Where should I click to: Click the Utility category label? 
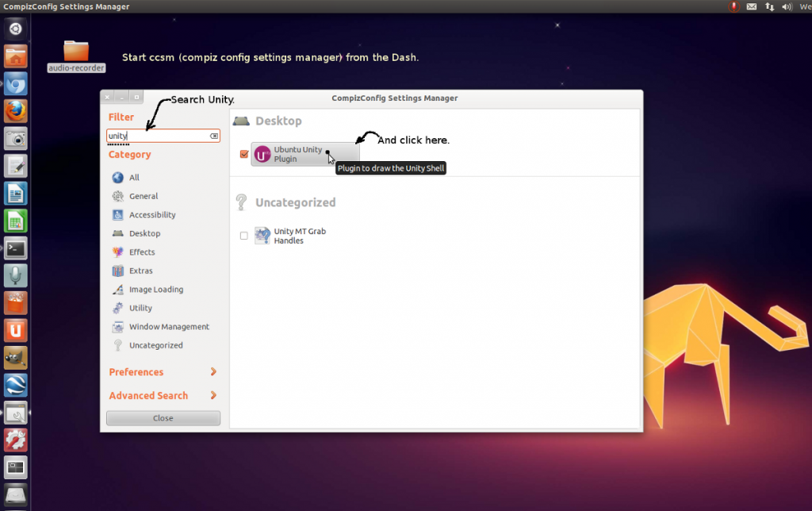click(141, 308)
